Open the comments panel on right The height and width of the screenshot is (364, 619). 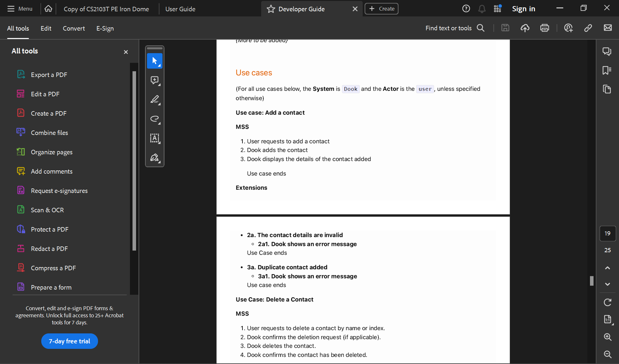(607, 51)
